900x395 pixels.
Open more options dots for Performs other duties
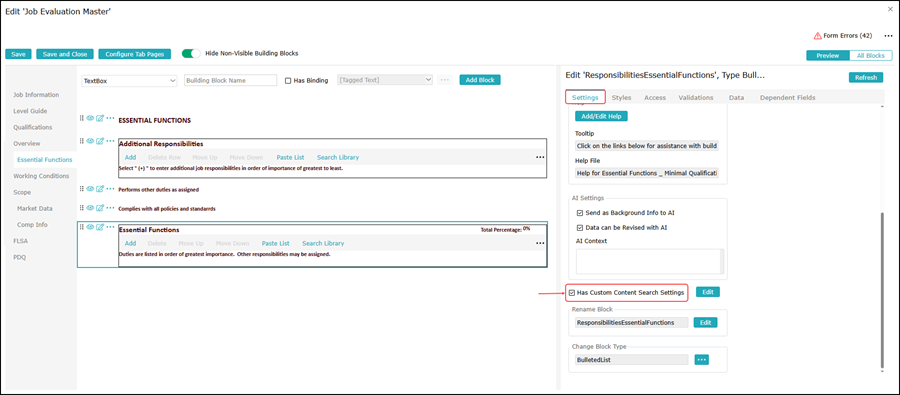click(x=110, y=188)
